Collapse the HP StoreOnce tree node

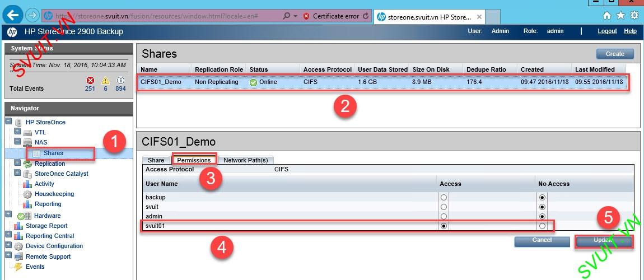8,122
